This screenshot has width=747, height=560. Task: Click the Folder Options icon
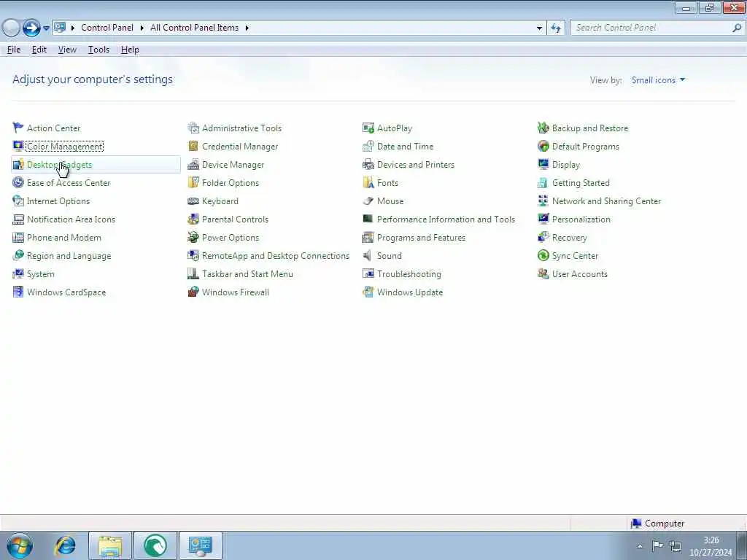click(x=193, y=182)
